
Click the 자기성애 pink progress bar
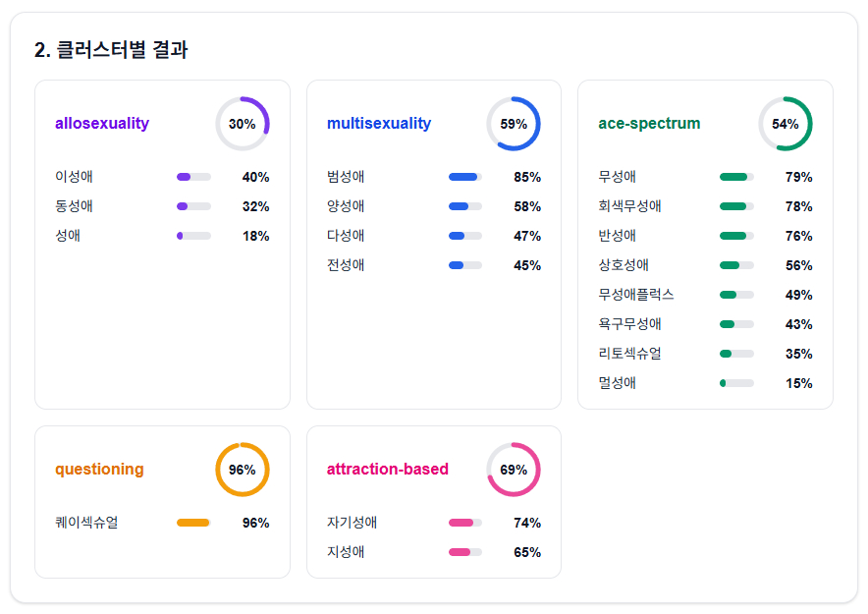pos(465,523)
